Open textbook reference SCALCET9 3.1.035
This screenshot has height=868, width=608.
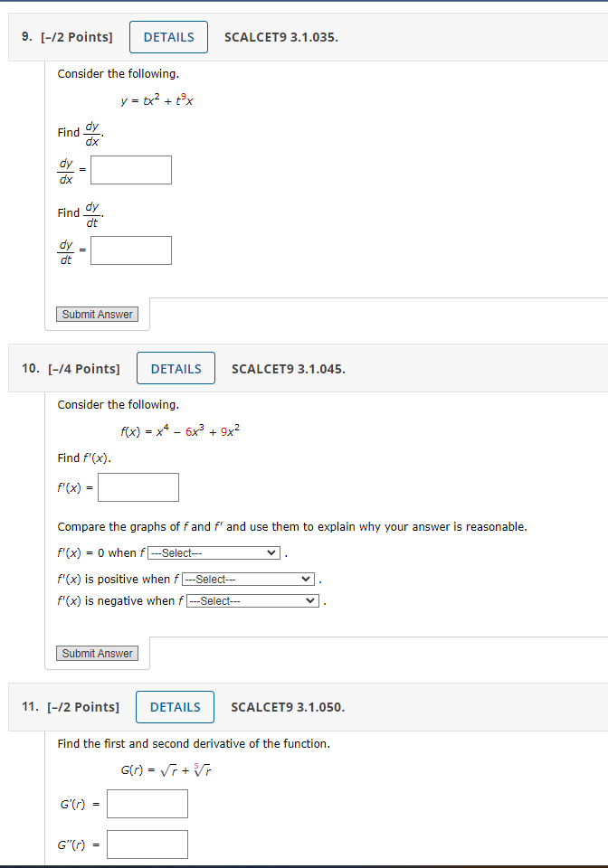(x=280, y=37)
